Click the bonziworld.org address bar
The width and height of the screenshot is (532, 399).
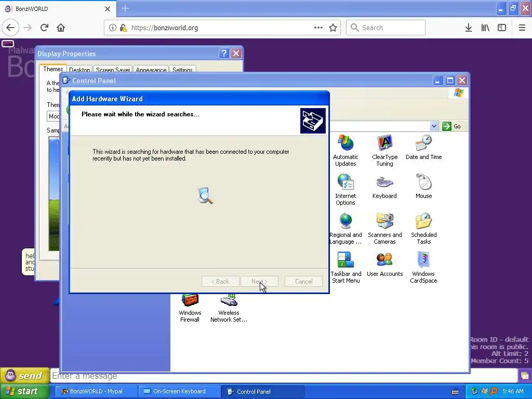tap(222, 28)
